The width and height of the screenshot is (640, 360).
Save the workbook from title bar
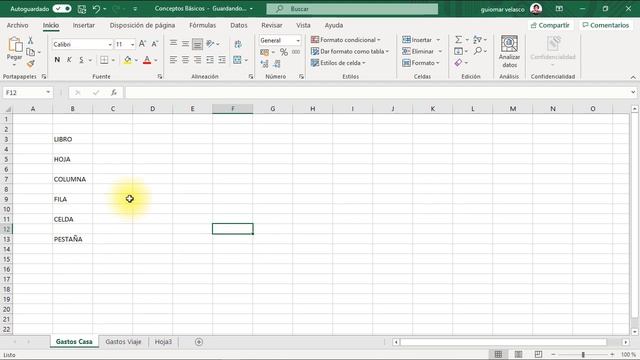point(82,9)
